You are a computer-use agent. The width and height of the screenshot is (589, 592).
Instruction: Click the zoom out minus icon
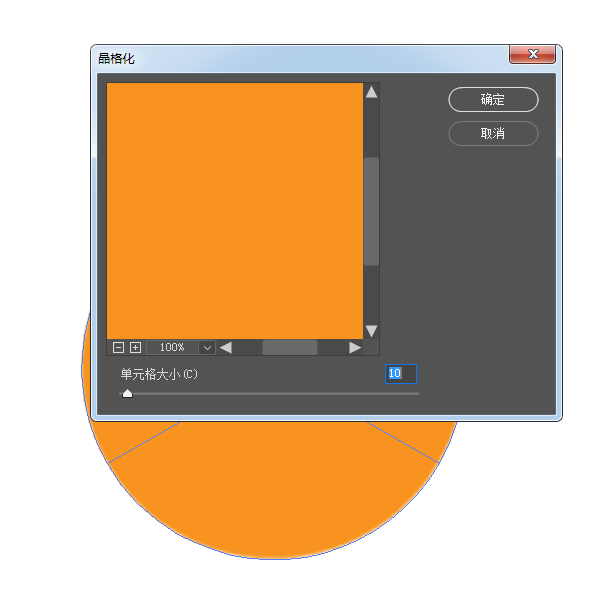118,347
